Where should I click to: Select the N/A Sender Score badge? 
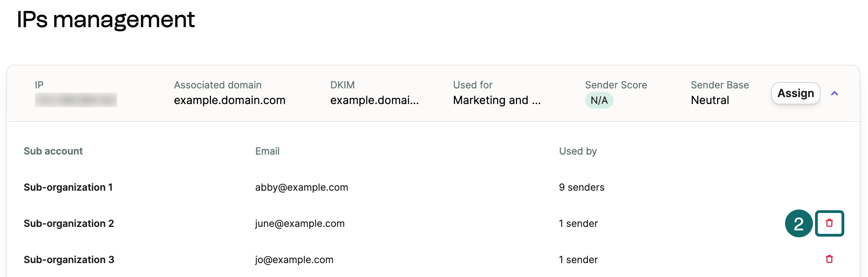coord(599,100)
